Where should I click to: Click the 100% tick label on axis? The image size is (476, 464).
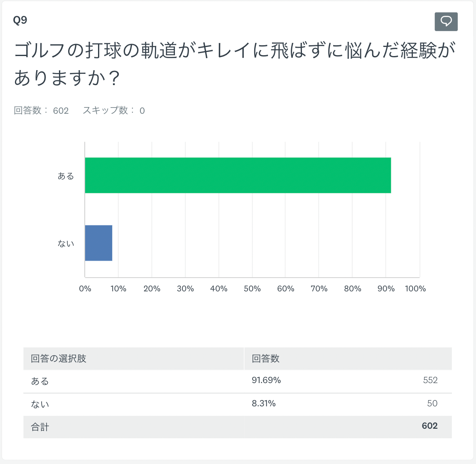click(x=415, y=289)
